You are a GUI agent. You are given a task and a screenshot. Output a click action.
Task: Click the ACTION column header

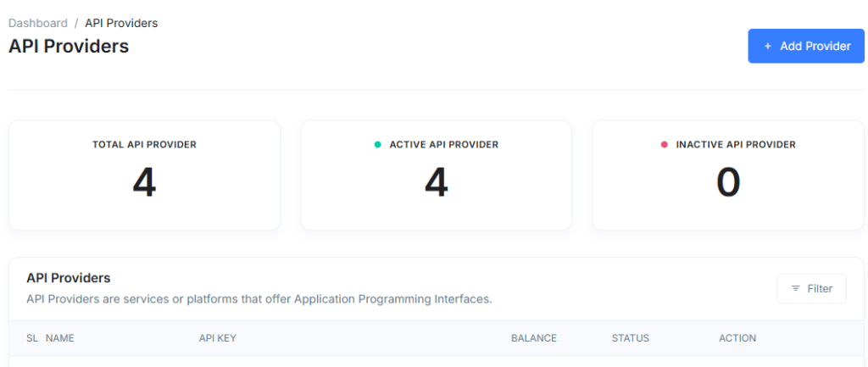(x=737, y=338)
